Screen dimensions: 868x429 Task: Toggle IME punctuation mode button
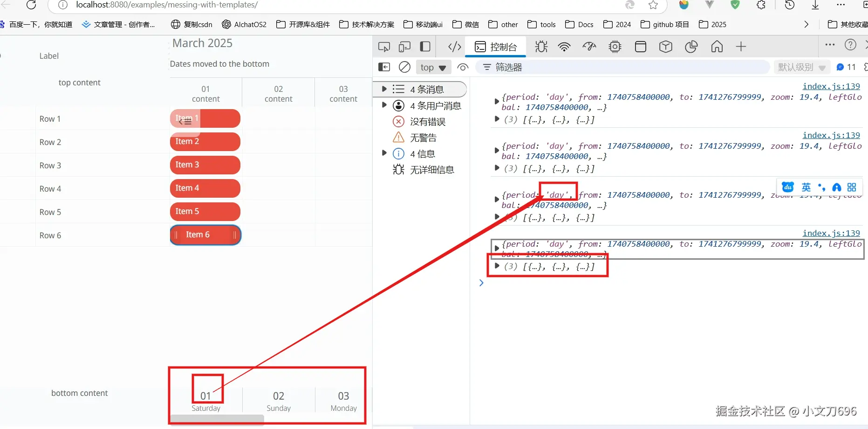click(x=821, y=187)
